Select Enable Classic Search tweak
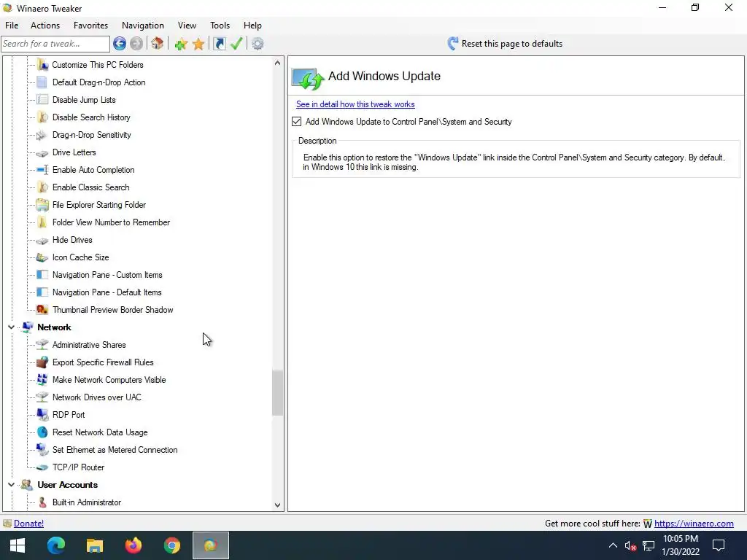 pyautogui.click(x=90, y=187)
